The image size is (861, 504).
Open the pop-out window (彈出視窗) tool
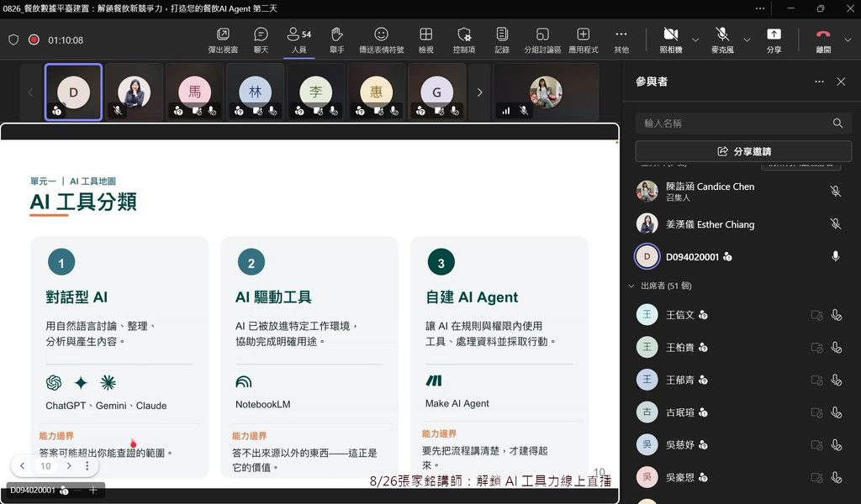[223, 40]
